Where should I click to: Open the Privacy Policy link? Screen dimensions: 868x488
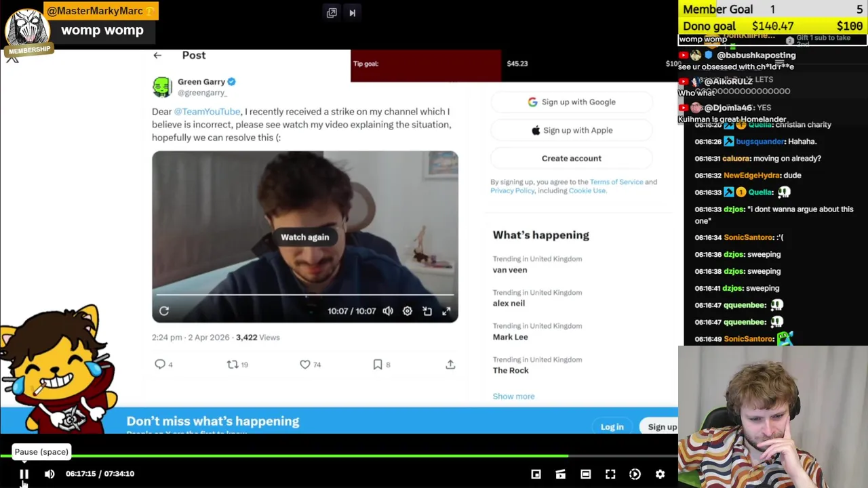(513, 190)
